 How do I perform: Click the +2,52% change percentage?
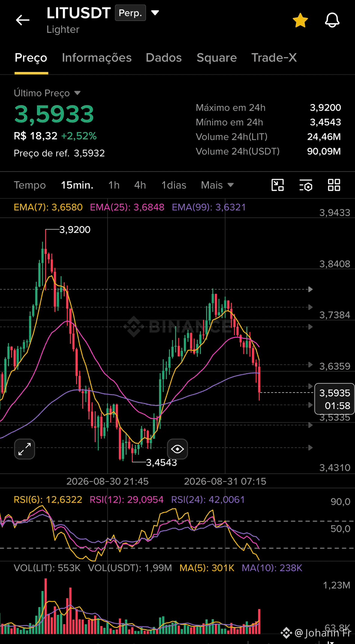(79, 136)
